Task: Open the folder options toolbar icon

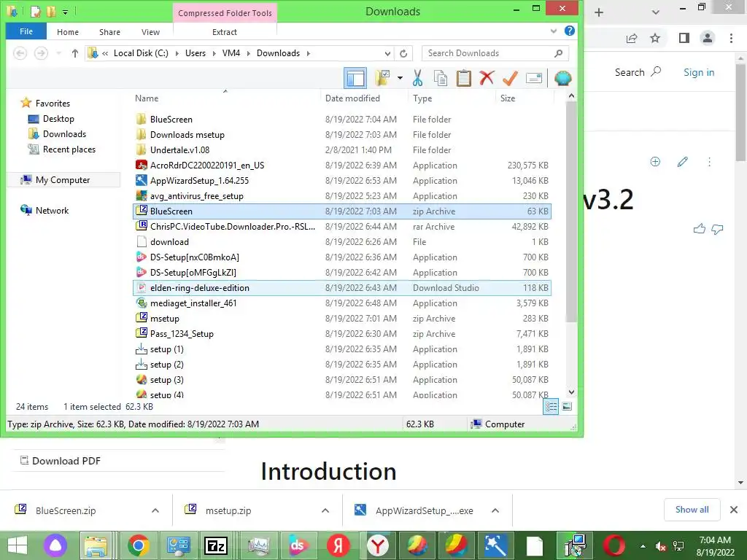Action: coord(382,78)
